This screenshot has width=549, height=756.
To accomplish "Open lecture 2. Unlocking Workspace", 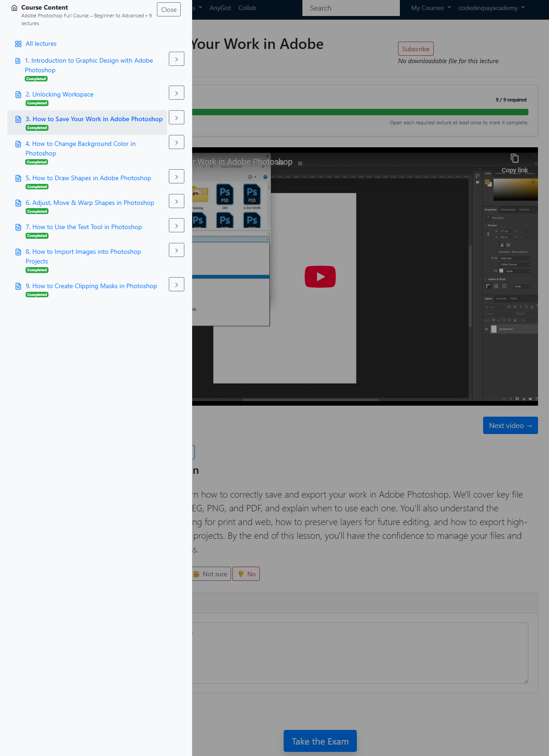I will pos(59,95).
